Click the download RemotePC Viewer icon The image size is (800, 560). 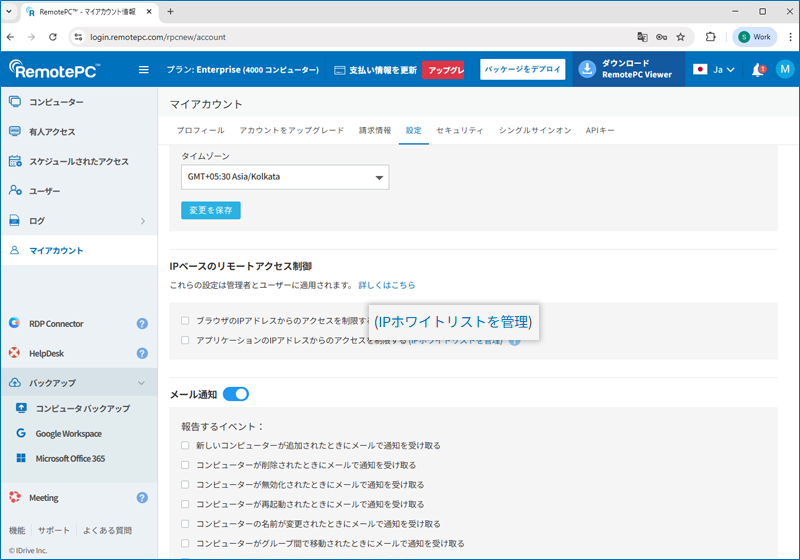[x=587, y=69]
